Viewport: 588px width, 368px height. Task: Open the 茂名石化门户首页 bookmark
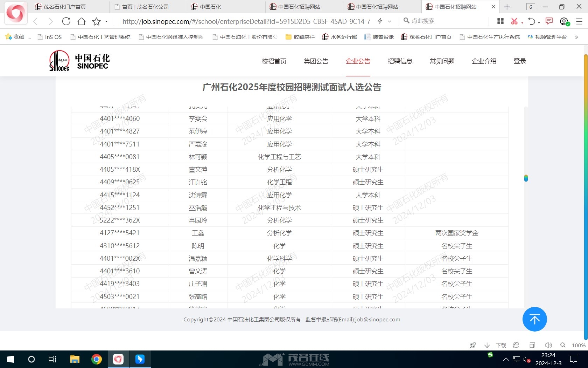426,37
